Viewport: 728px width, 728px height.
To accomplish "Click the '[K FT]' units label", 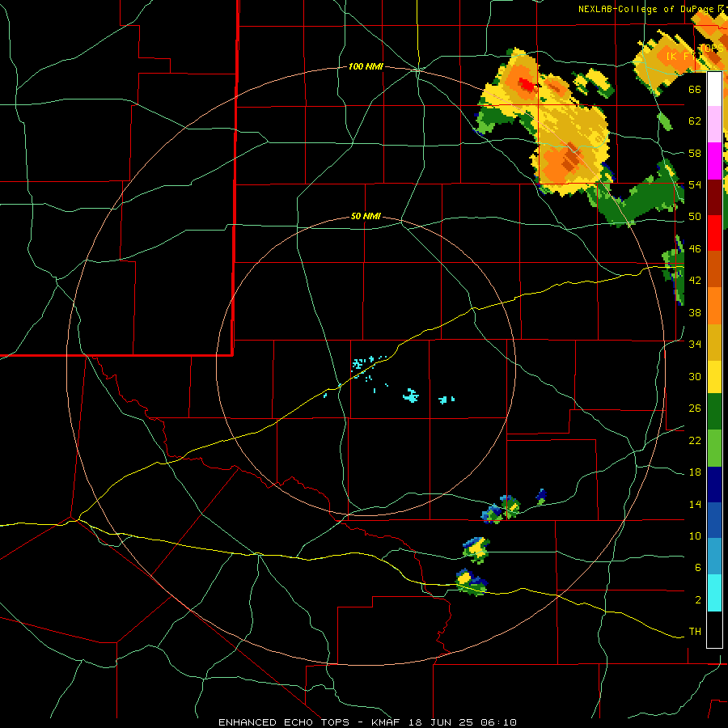I will click(683, 56).
